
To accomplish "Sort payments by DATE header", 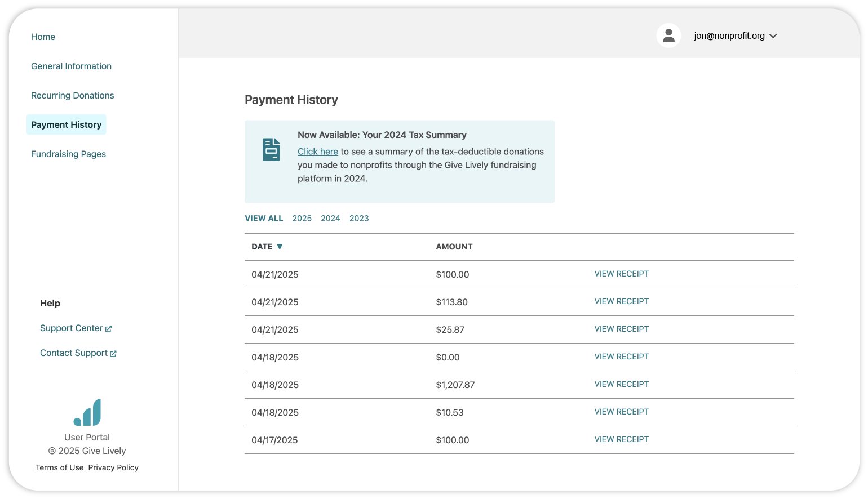I will click(x=262, y=247).
